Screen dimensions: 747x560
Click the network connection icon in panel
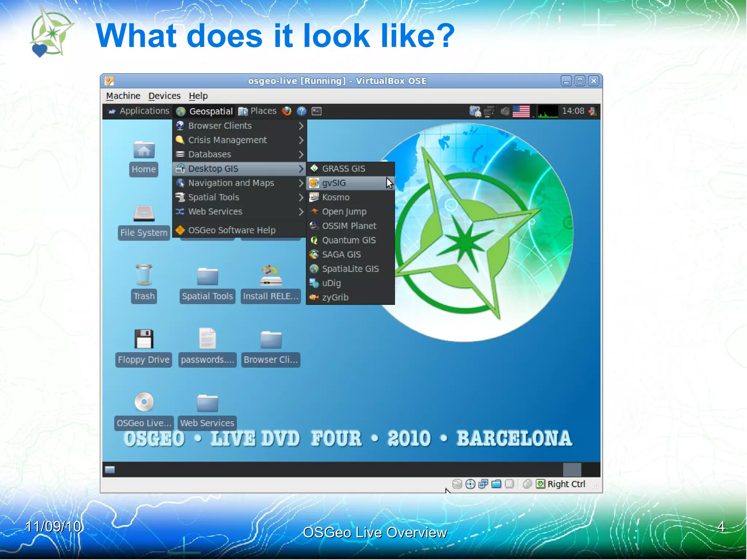[x=489, y=112]
